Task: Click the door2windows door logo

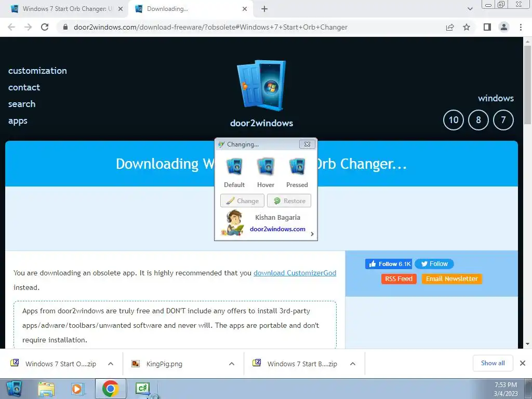Action: [262, 86]
